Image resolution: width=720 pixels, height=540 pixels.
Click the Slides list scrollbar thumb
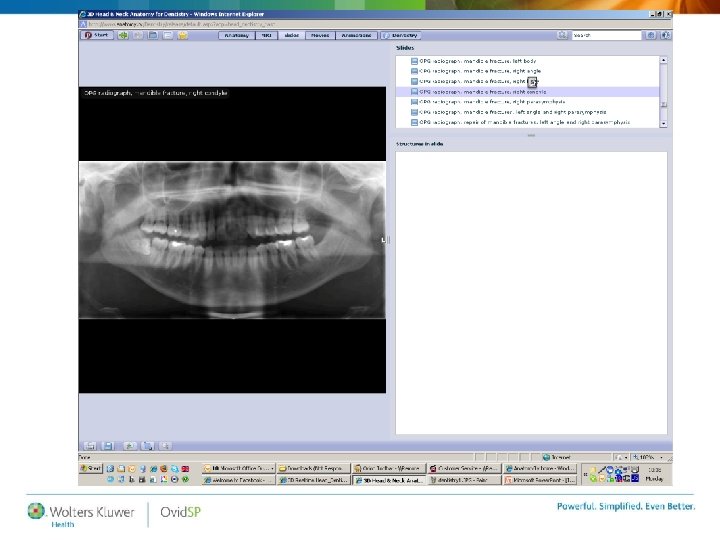click(663, 105)
